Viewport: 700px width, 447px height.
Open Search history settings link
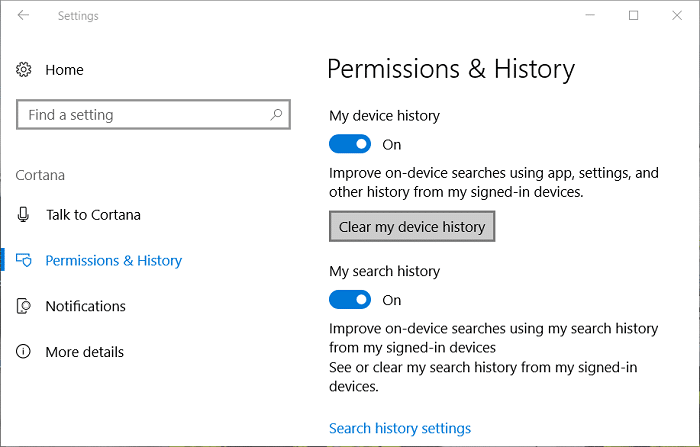point(400,428)
